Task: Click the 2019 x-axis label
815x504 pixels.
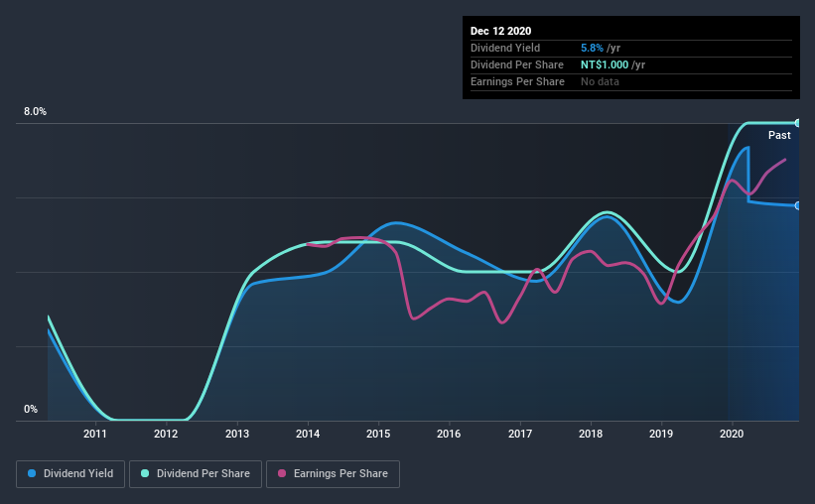Action: (x=661, y=434)
